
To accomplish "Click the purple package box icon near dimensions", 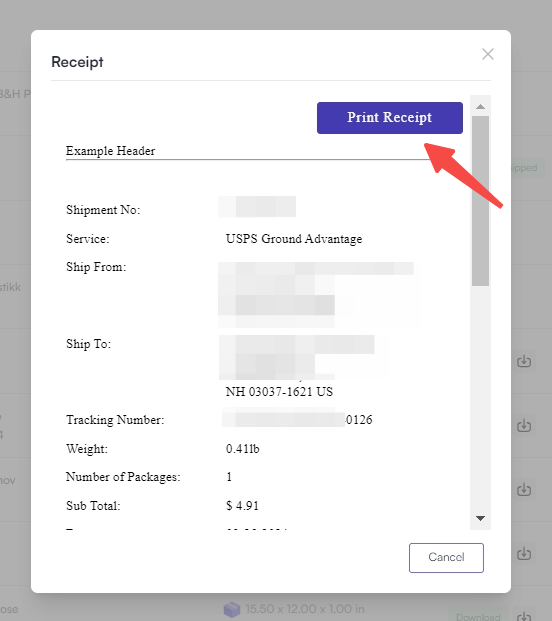I will (x=232, y=610).
